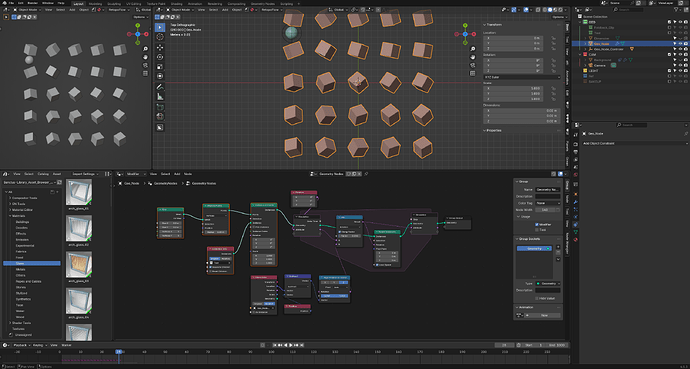The image size is (690, 369).
Task: Open the File menu
Action: [x=11, y=3]
